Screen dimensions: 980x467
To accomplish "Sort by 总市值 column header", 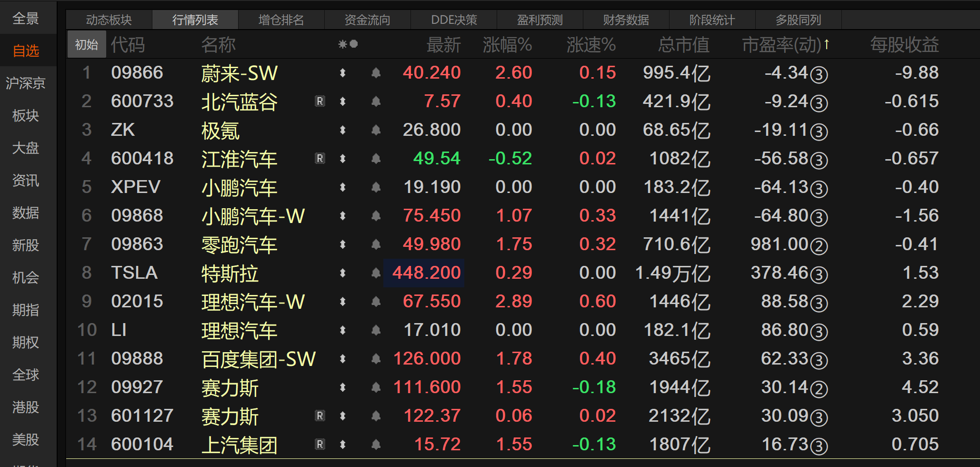I will (683, 45).
